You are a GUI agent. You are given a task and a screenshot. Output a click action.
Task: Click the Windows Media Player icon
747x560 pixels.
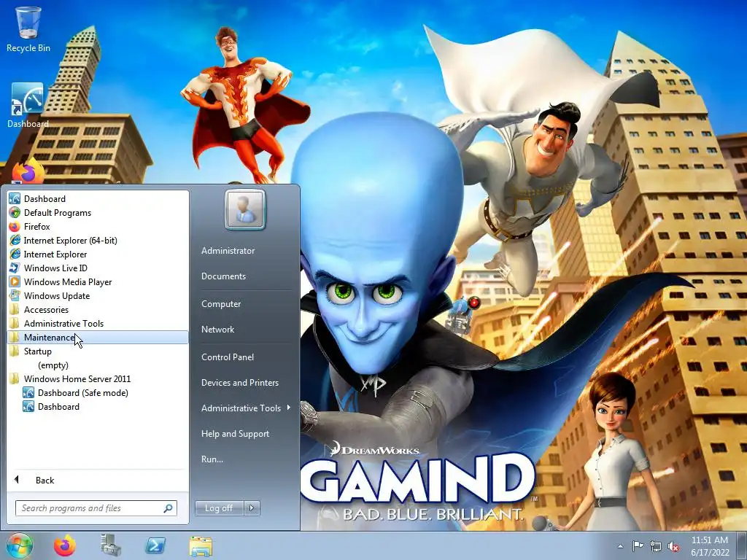pyautogui.click(x=15, y=281)
